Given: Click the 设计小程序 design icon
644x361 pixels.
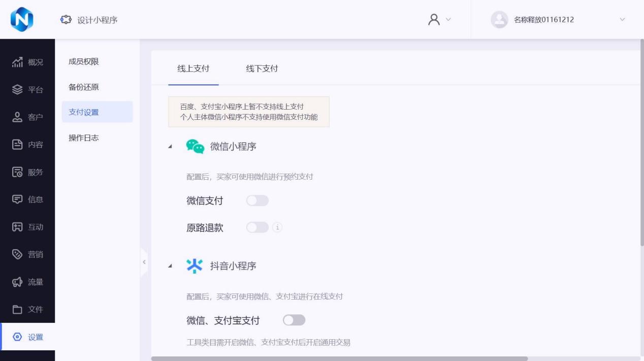Looking at the screenshot, I should click(66, 20).
